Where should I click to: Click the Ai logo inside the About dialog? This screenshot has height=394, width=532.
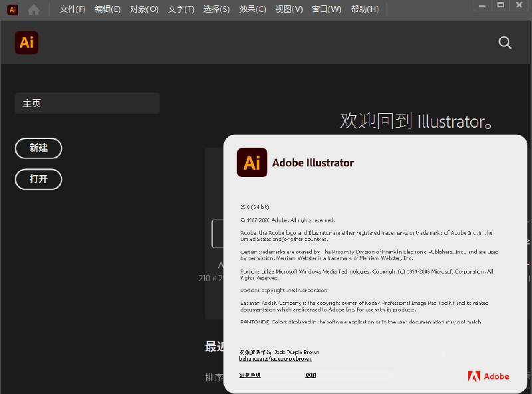251,162
